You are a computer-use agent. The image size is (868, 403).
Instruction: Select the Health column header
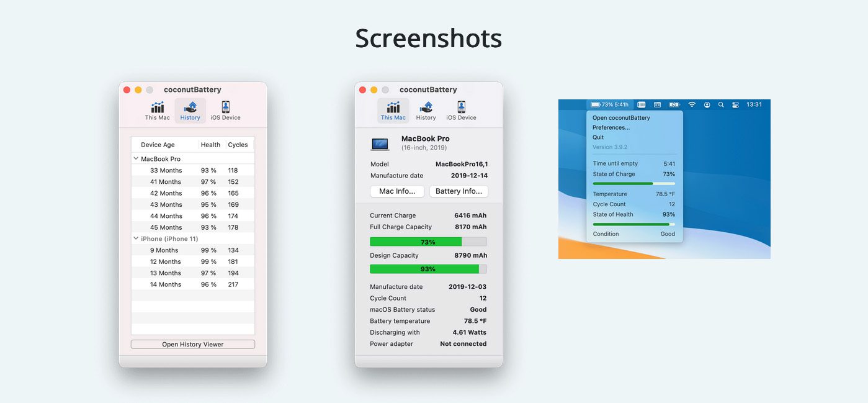(x=210, y=144)
